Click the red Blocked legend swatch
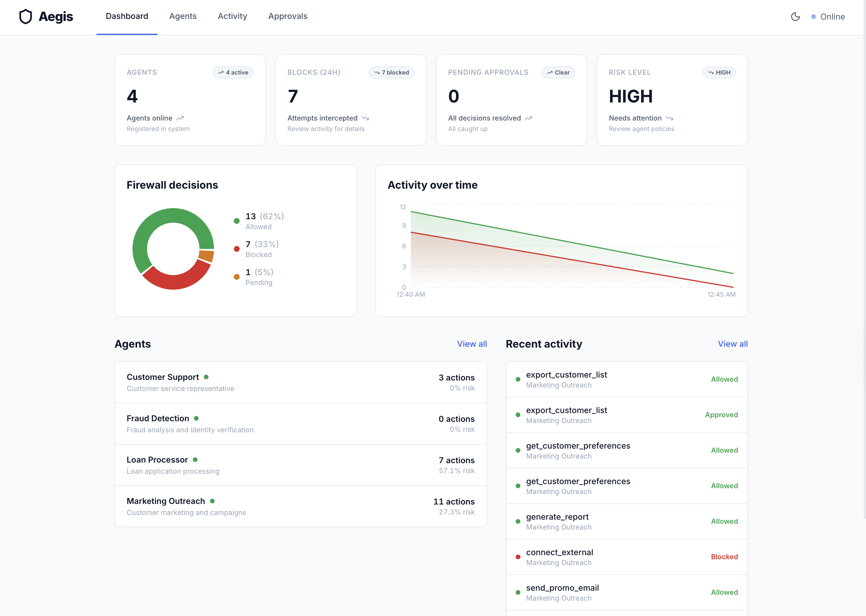Screen dimensions: 866x616 click(237, 249)
